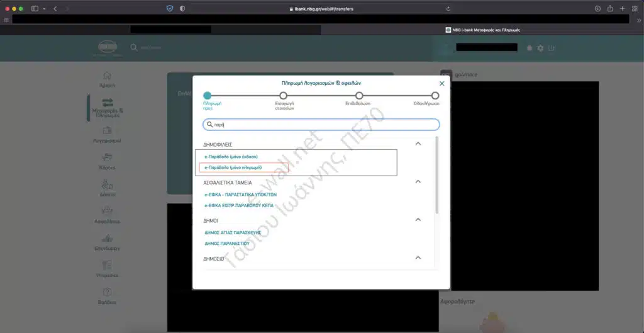This screenshot has width=644, height=333.
Task: Select ΔΗΜΟΣ ΠΑΡΑΝΕΣΤΙΟΥ
Action: coord(226,244)
